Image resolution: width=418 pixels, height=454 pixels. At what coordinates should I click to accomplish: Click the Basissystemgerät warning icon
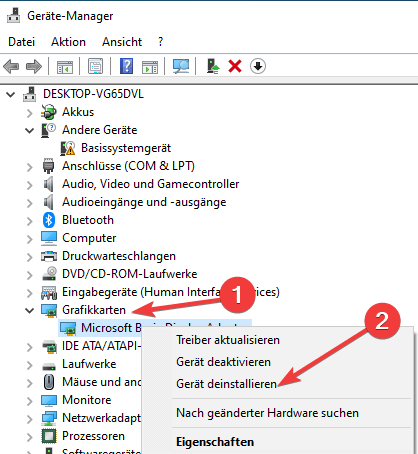click(x=68, y=148)
